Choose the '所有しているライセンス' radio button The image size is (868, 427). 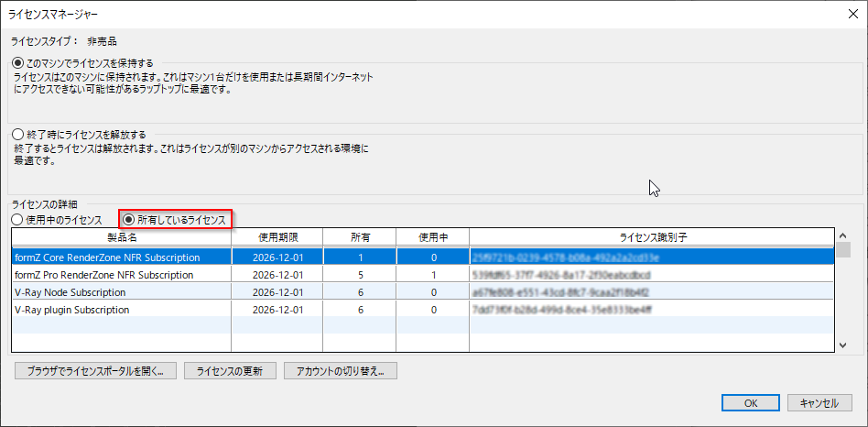(129, 220)
